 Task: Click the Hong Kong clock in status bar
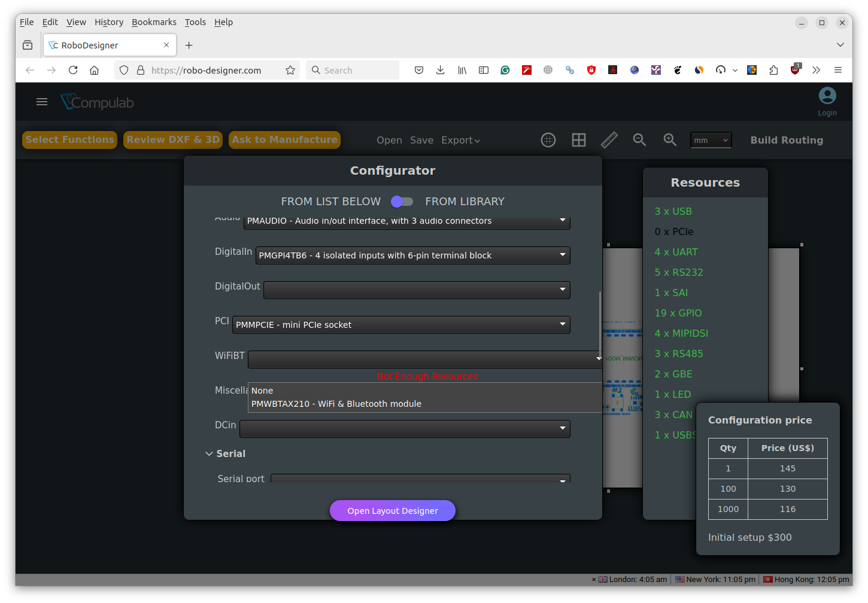tap(806, 579)
